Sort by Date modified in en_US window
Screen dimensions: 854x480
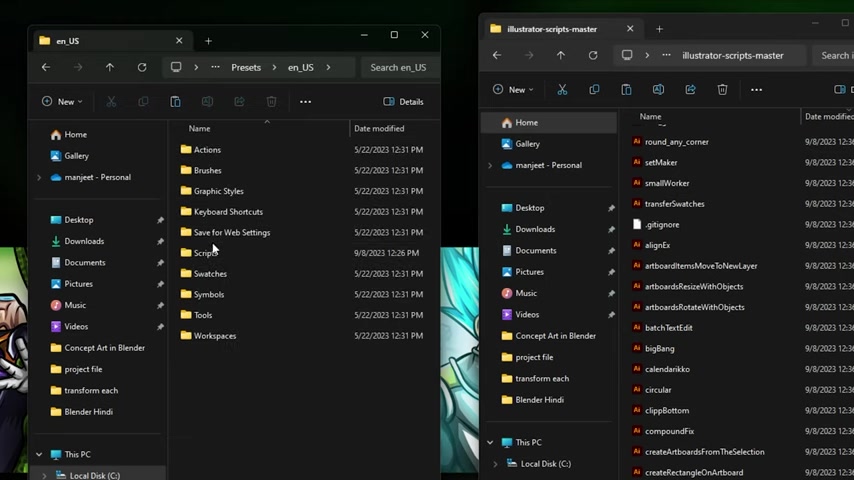coord(379,129)
